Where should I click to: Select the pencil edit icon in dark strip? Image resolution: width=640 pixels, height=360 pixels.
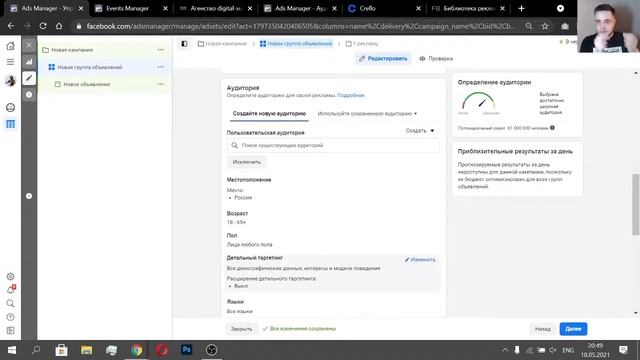(29, 78)
